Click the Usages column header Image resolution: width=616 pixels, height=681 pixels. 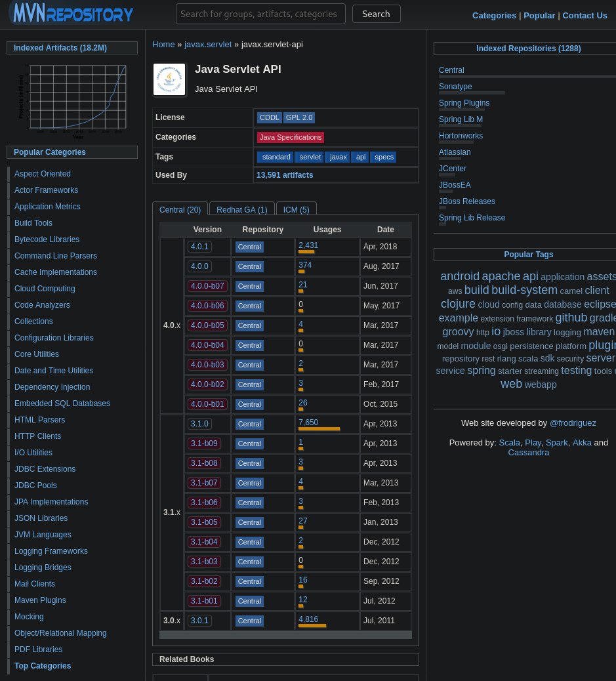coord(327,230)
